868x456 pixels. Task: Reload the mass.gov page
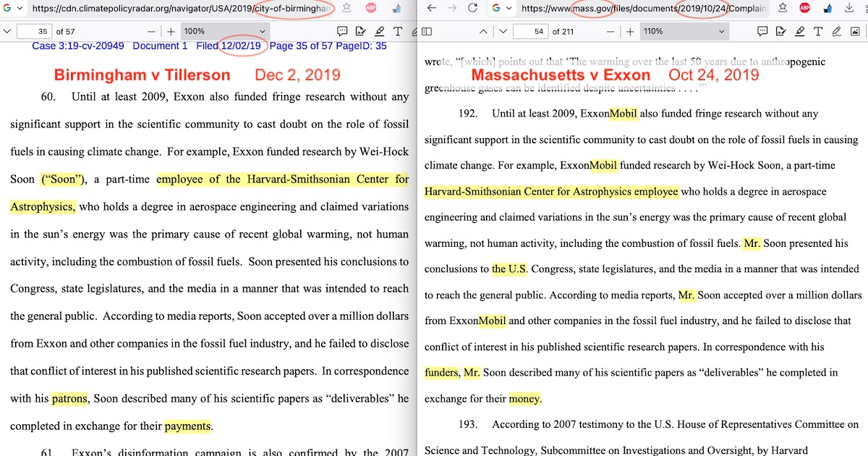[472, 9]
